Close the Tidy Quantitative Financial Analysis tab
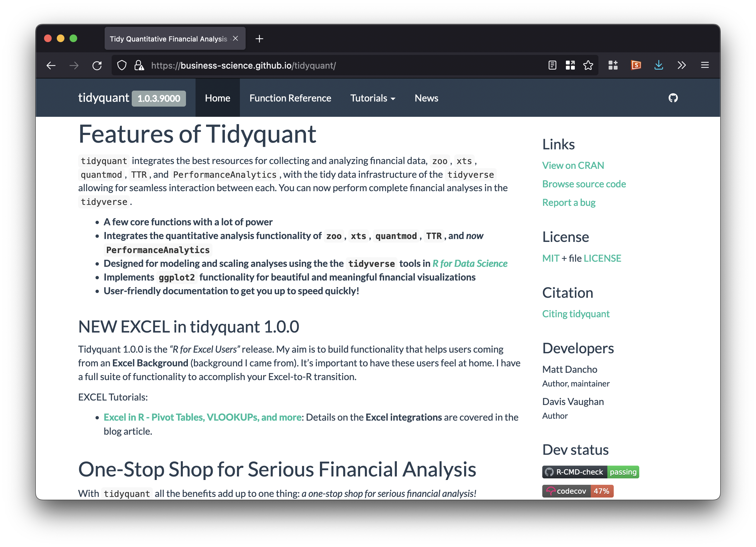 [x=235, y=39]
